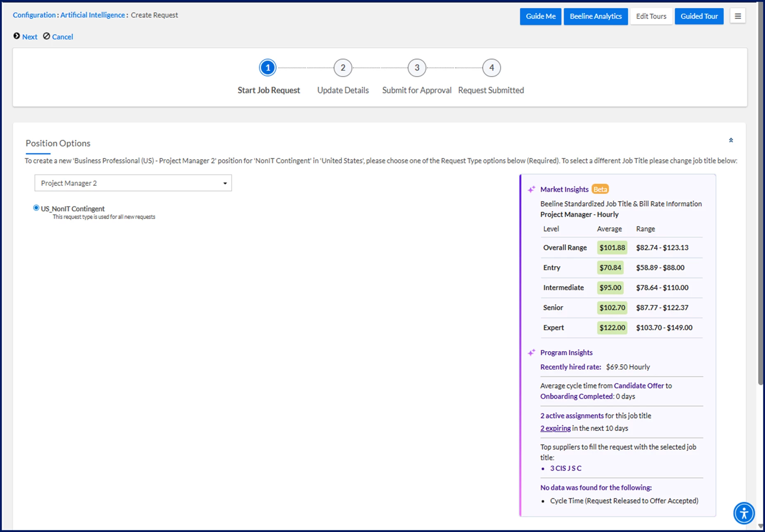Click the step 4 Request Submitted circle
This screenshot has width=765, height=532.
[491, 68]
